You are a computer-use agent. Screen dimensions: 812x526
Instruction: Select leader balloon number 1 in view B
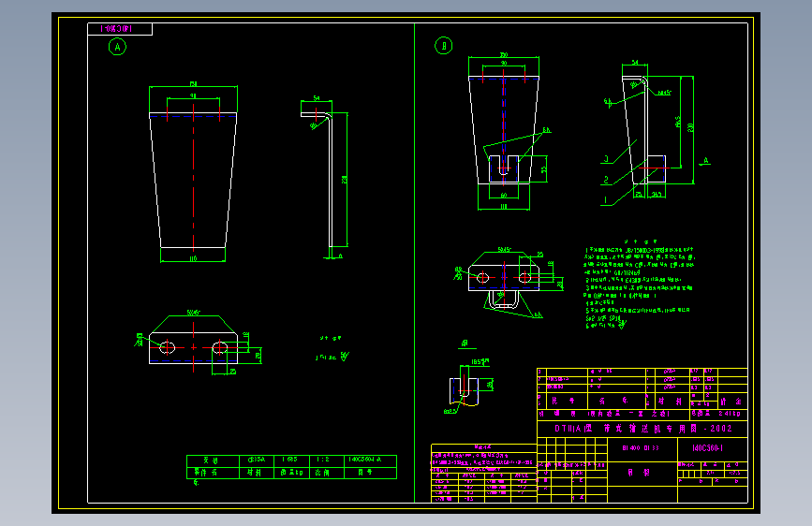tap(605, 200)
